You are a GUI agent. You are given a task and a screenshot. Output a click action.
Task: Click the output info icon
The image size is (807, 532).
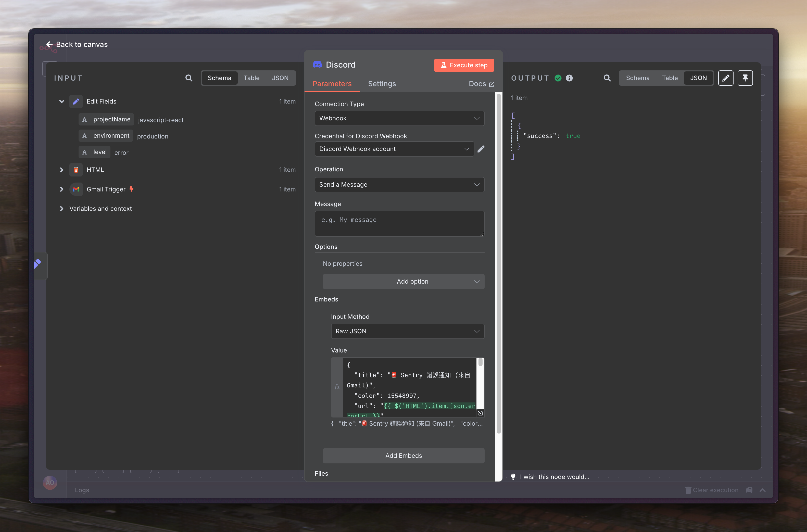coord(569,78)
